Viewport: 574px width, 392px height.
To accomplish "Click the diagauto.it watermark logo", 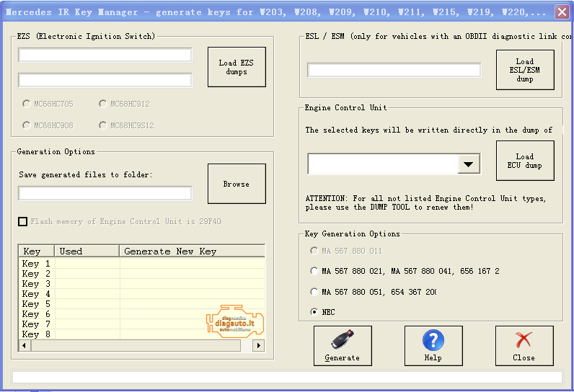I will click(x=235, y=322).
